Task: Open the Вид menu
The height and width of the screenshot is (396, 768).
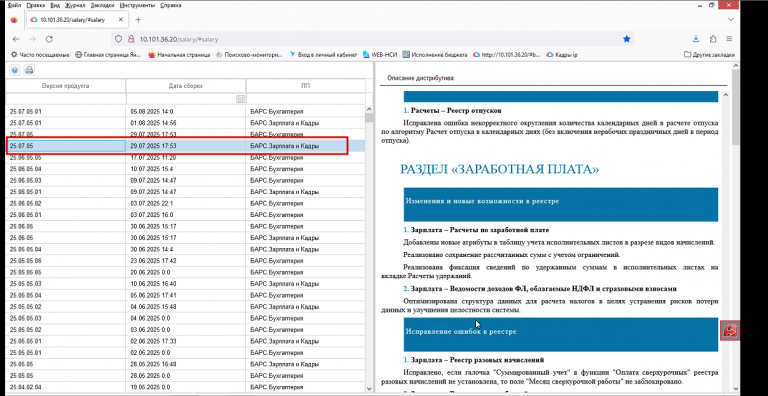Action: point(55,5)
